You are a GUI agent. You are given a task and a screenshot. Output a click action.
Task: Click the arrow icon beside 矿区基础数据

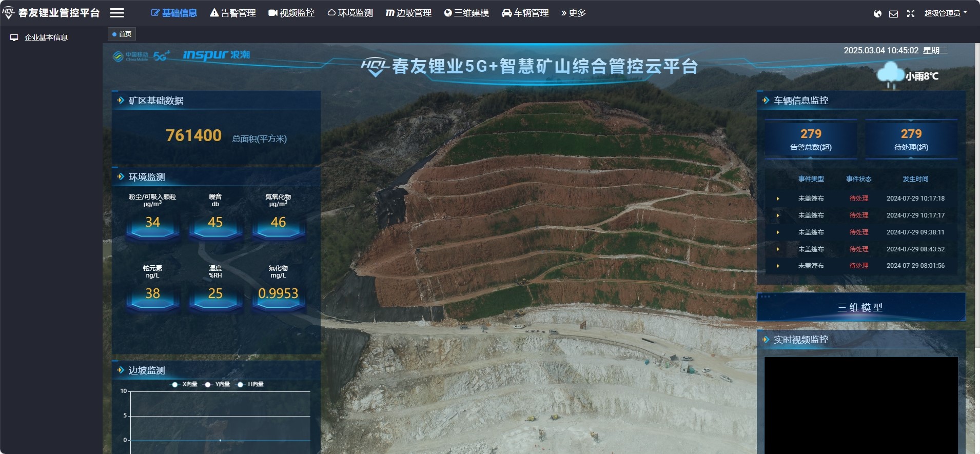[x=121, y=100]
